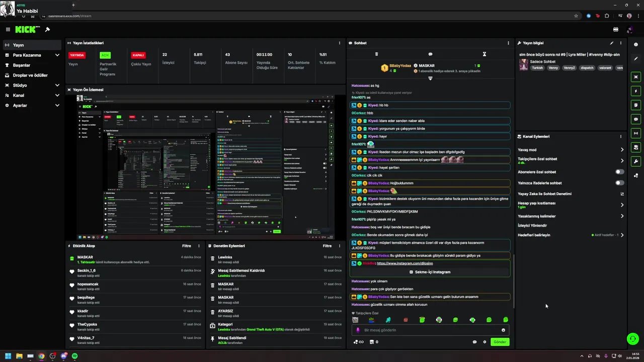Open Filtre in Denetim Eylemleri panel
644x362 pixels.
click(327, 246)
